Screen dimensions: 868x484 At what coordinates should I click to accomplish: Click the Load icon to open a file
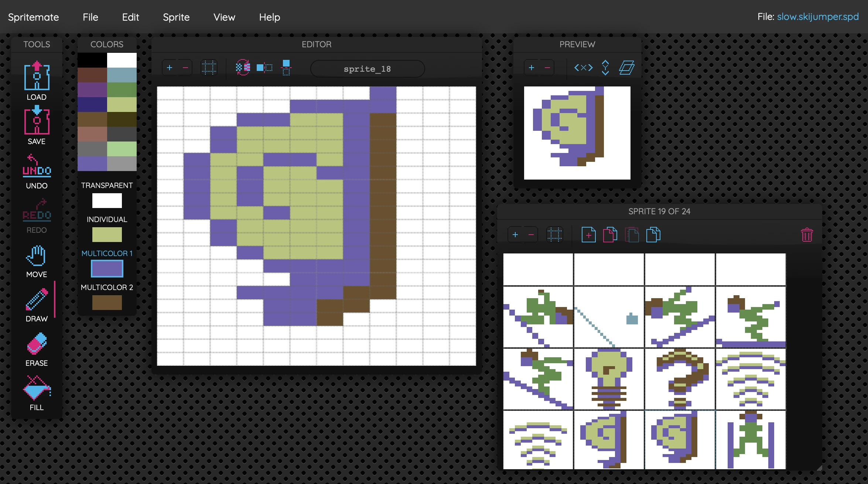(37, 78)
